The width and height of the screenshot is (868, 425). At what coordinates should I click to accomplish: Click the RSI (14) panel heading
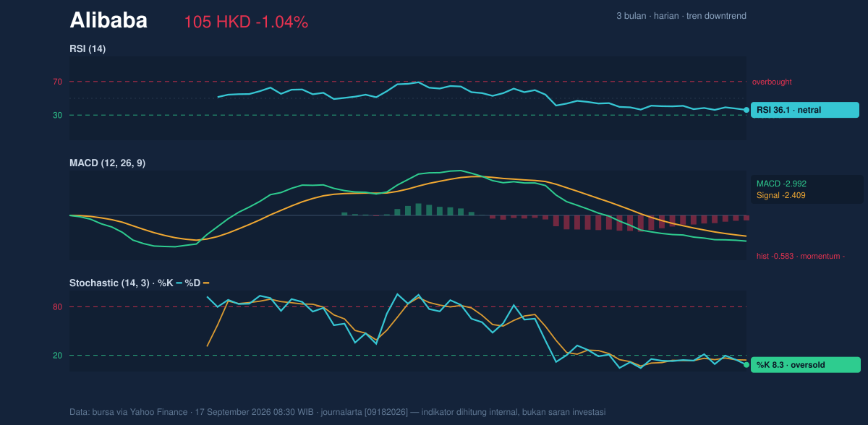click(x=88, y=48)
